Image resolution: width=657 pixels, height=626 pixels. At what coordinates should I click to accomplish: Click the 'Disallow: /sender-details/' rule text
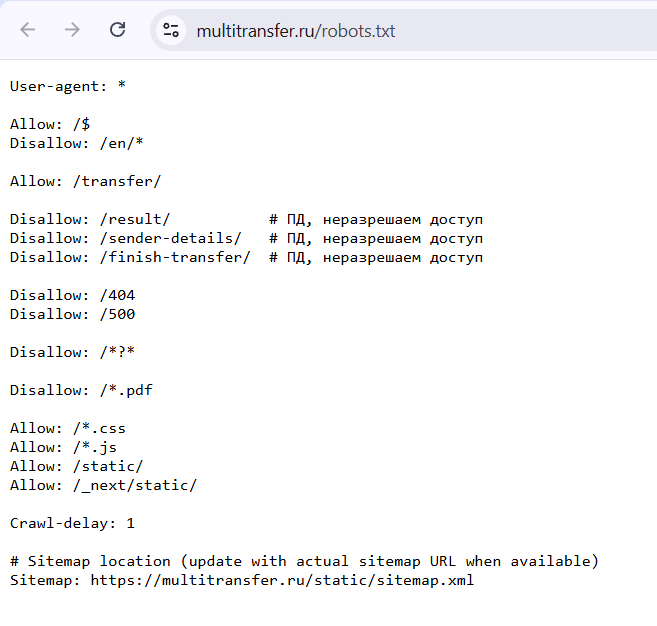coord(126,238)
